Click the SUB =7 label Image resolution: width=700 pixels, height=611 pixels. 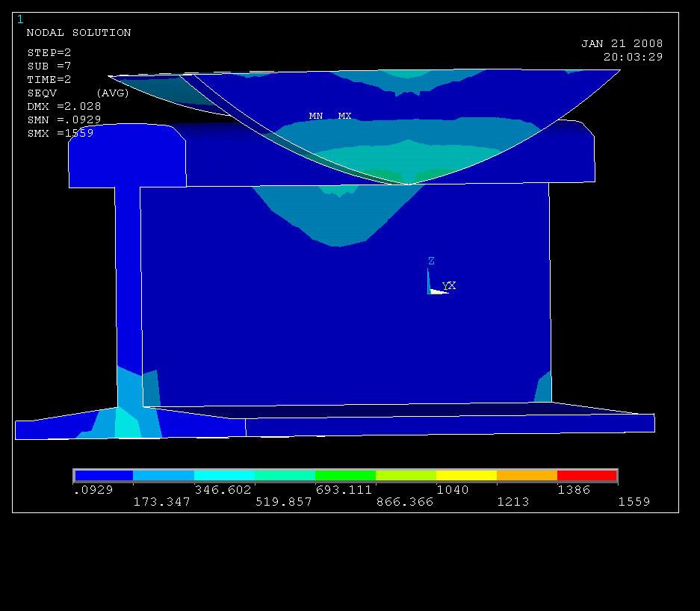click(49, 66)
